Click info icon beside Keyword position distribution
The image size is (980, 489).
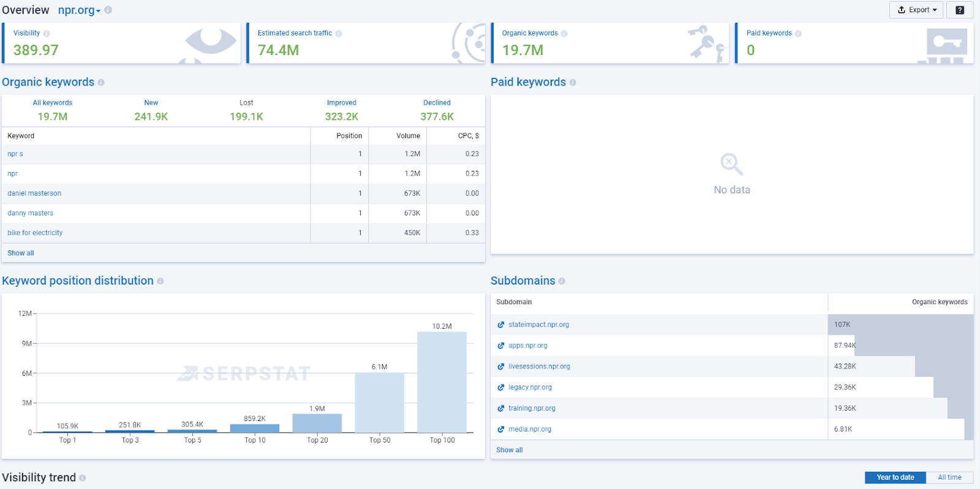160,281
